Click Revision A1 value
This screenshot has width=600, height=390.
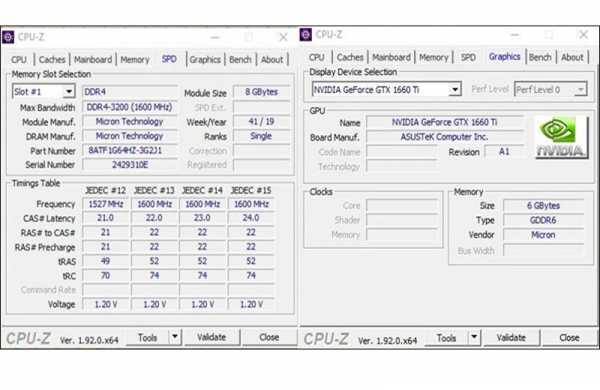504,152
